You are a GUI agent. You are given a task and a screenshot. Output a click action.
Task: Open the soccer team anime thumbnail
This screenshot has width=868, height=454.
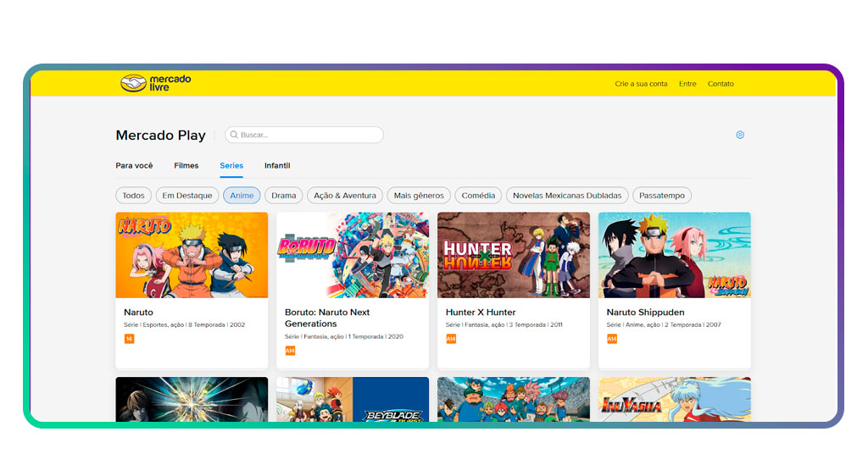(514, 399)
